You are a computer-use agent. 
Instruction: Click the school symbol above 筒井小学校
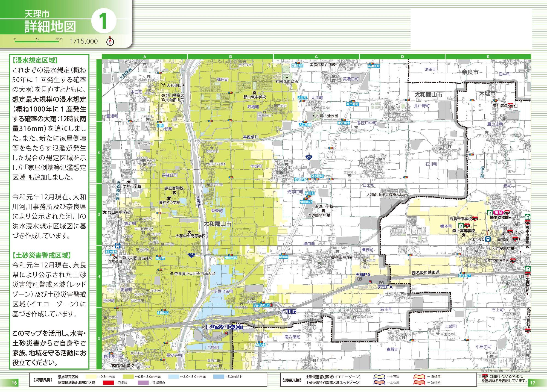coord(128,182)
